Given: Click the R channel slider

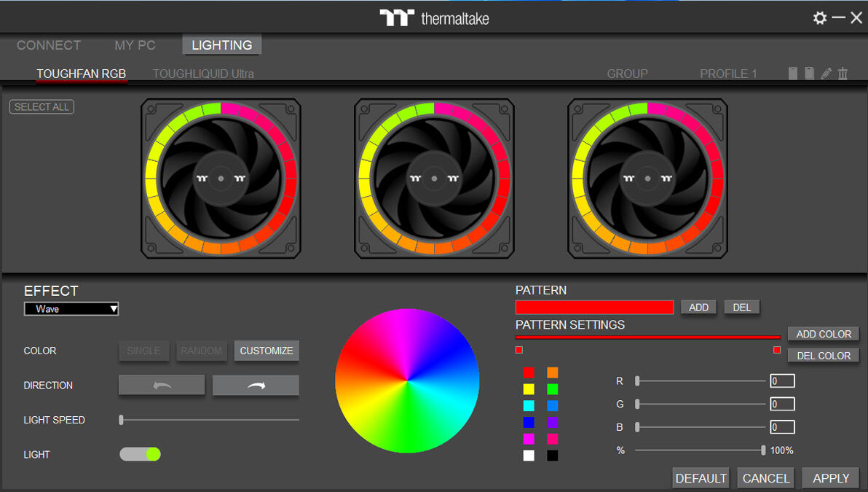Looking at the screenshot, I should tap(701, 381).
